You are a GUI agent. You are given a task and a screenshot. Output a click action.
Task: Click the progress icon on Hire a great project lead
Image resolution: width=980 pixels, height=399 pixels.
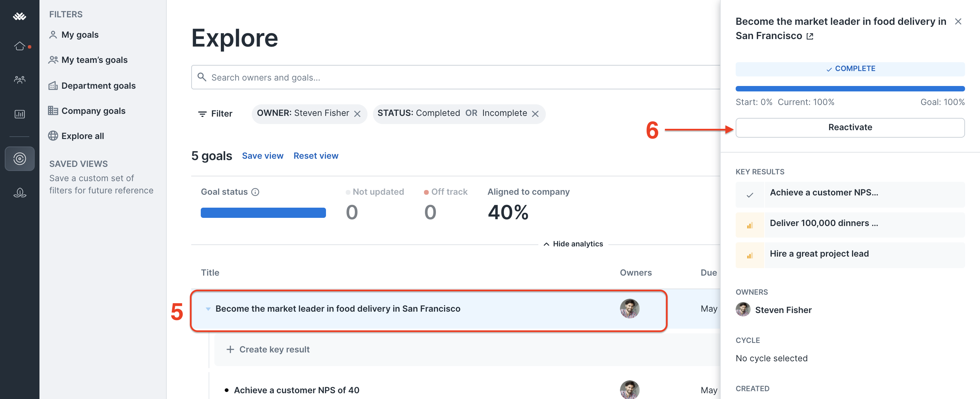(749, 256)
